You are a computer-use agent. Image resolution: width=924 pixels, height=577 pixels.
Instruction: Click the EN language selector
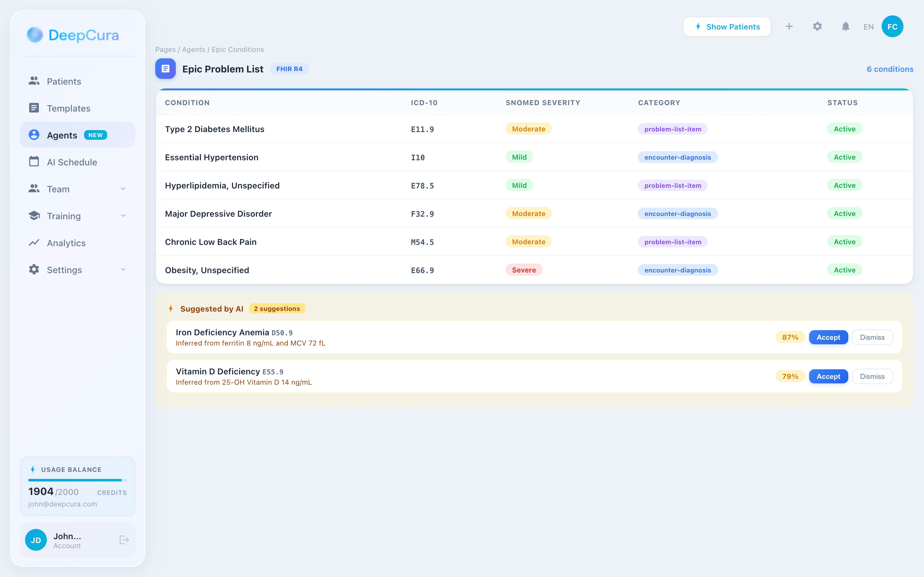click(868, 26)
